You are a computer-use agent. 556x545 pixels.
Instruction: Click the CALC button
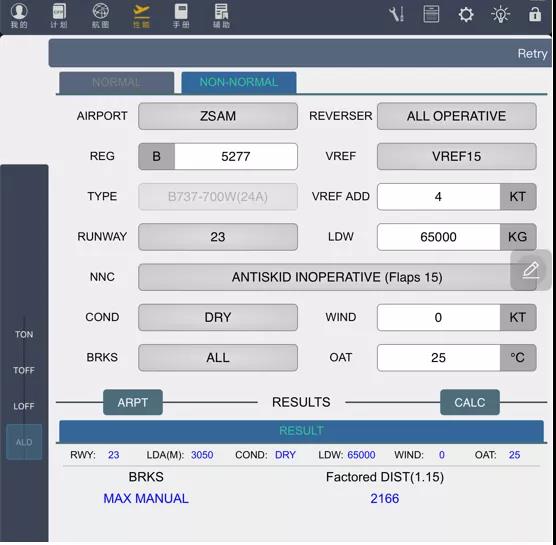[469, 402]
